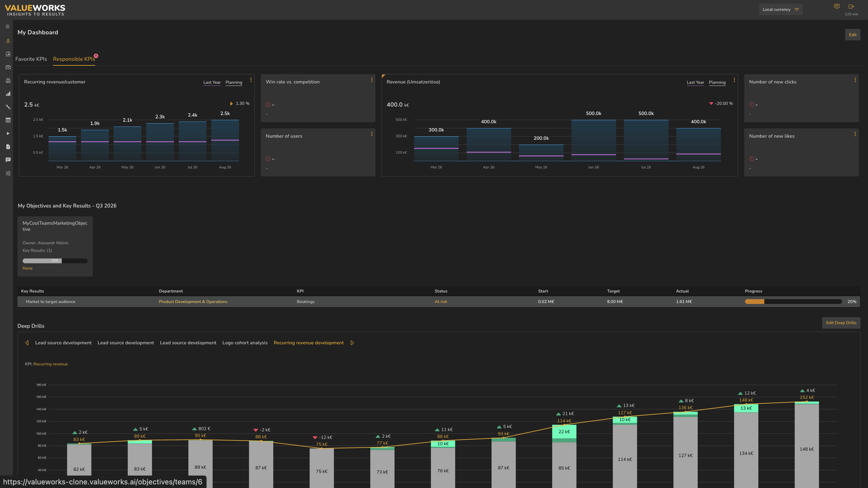Open the clipboard chart report sidebar icon
868x488 pixels.
click(8, 54)
